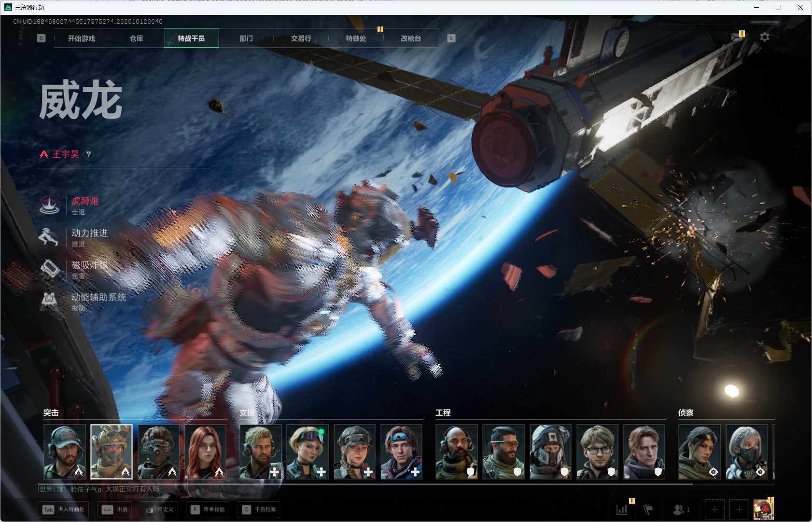This screenshot has height=522, width=812.
Task: Open the flags icon in bottom bar
Action: click(648, 509)
